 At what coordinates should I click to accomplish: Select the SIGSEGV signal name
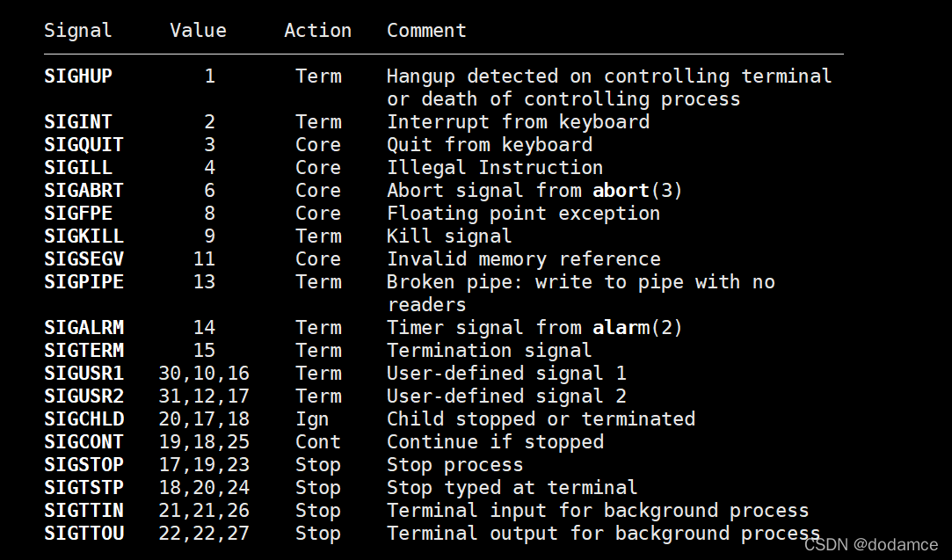[x=84, y=258]
